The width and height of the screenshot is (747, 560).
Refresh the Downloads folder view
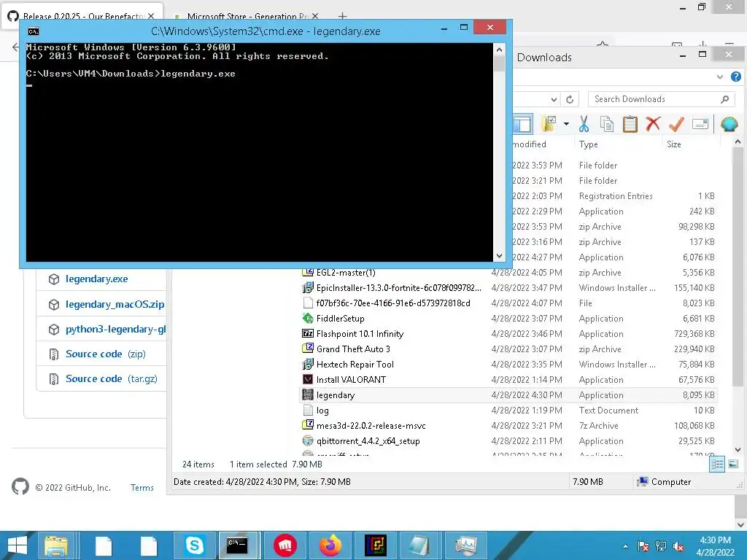[569, 99]
